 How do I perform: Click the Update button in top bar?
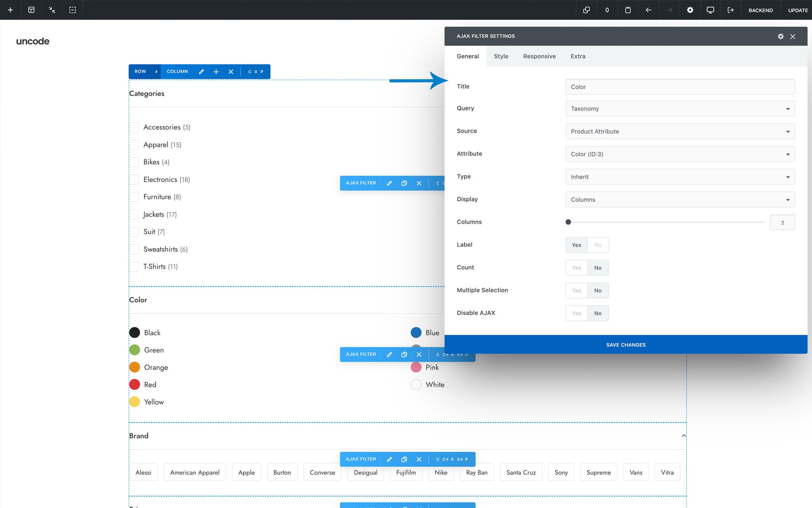point(798,10)
